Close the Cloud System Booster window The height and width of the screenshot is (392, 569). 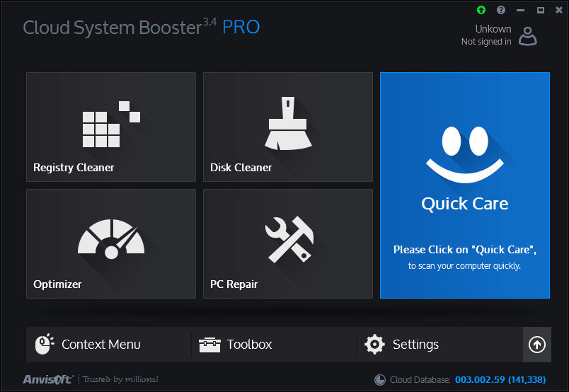[x=559, y=10]
